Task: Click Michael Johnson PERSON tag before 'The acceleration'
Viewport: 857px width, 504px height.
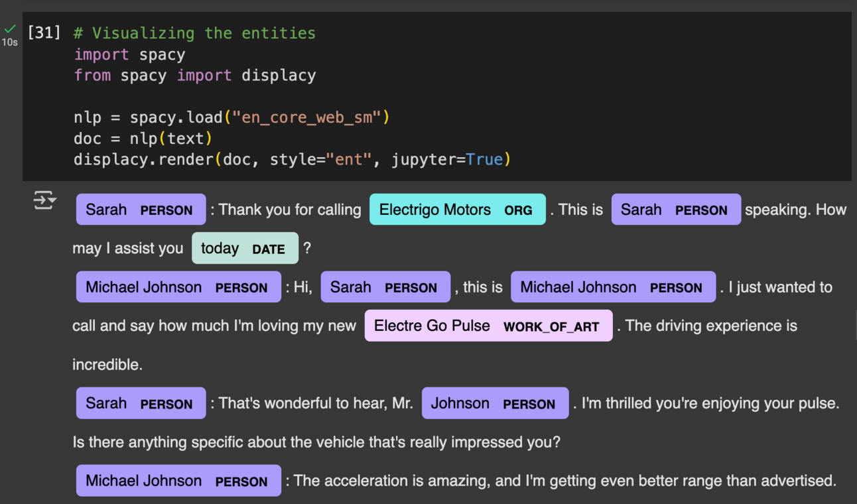Action: (178, 481)
